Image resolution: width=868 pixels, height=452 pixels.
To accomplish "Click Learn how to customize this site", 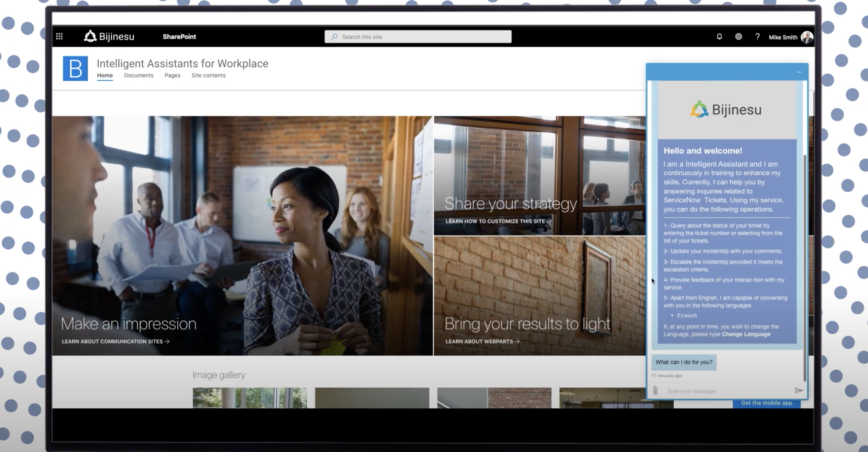I will (498, 221).
